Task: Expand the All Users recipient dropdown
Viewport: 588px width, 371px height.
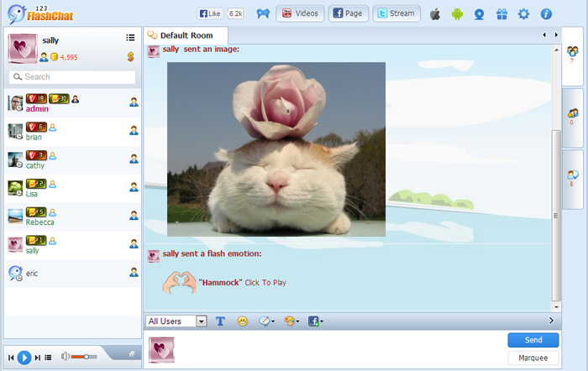Action: (201, 321)
